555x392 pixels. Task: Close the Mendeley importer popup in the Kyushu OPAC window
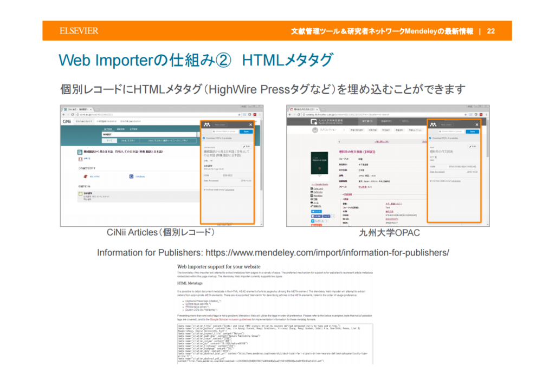pyautogui.click(x=477, y=125)
